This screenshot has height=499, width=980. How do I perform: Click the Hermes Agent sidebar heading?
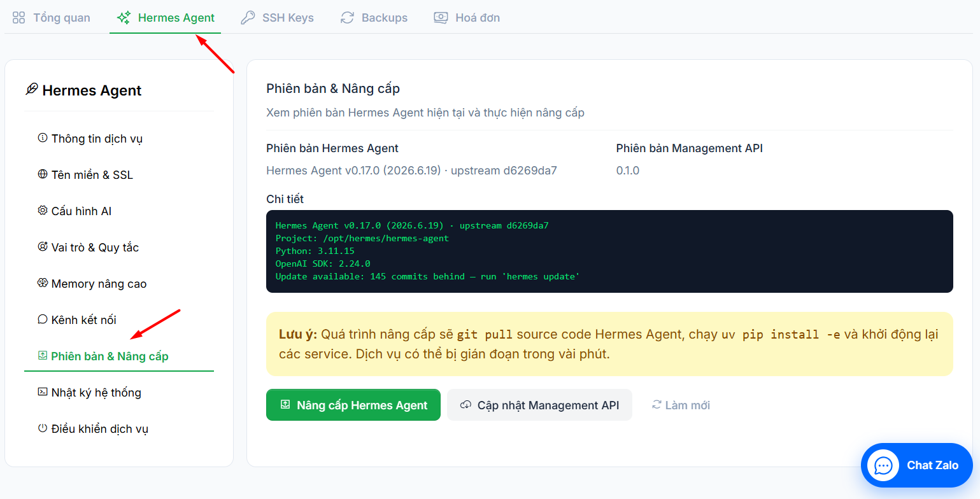92,90
